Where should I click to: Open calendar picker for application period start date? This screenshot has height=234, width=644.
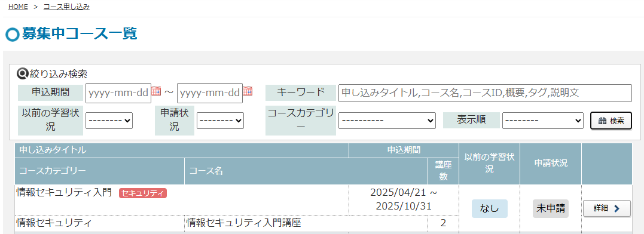tap(156, 91)
